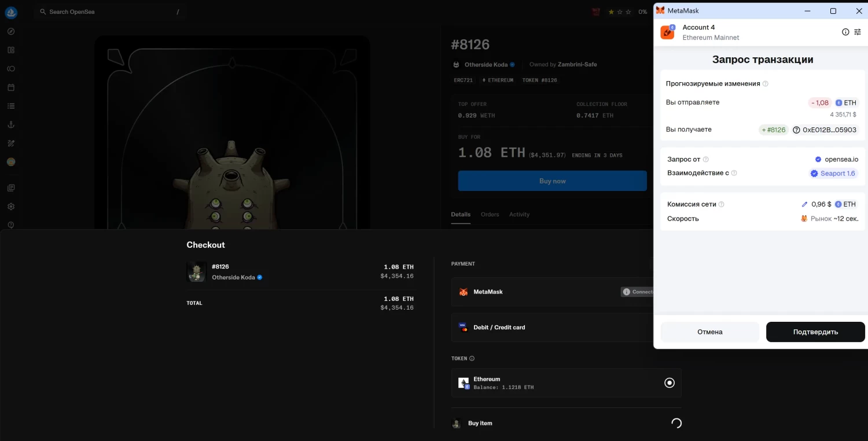Open sidebar settings gear icon
This screenshot has width=868, height=441.
(11, 207)
